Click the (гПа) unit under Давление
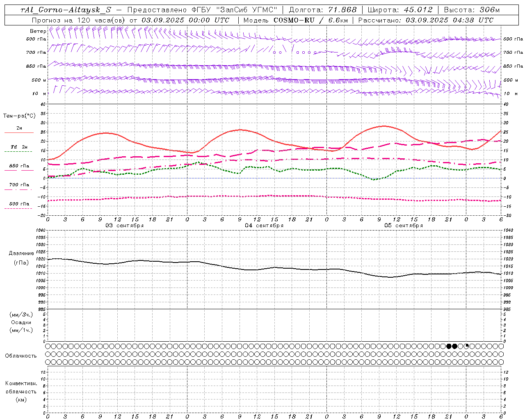Screen dimensions: 525x420 21,262
